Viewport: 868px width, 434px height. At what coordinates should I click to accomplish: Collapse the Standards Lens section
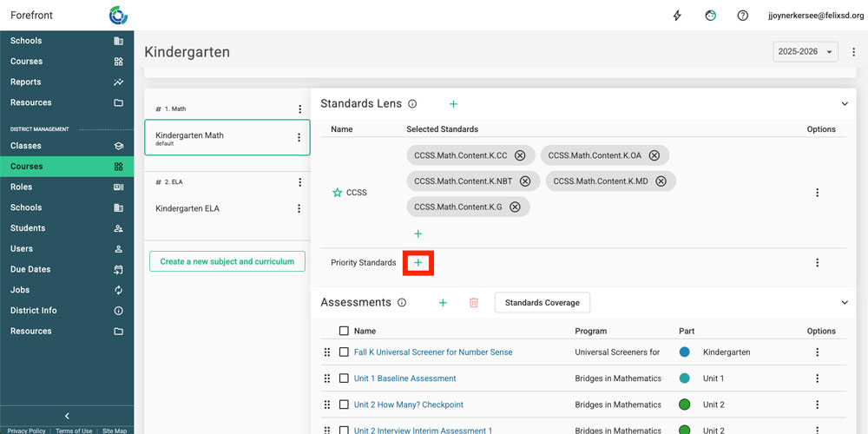point(845,104)
